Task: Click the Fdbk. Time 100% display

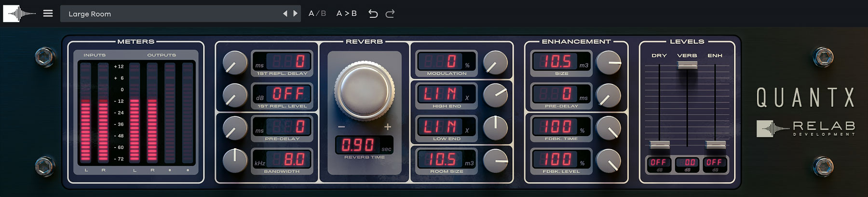Action: [x=561, y=127]
